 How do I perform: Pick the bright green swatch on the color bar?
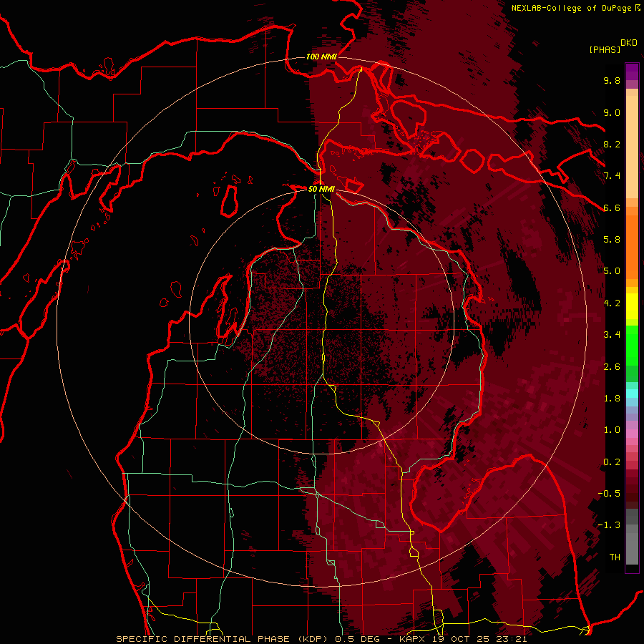click(632, 345)
